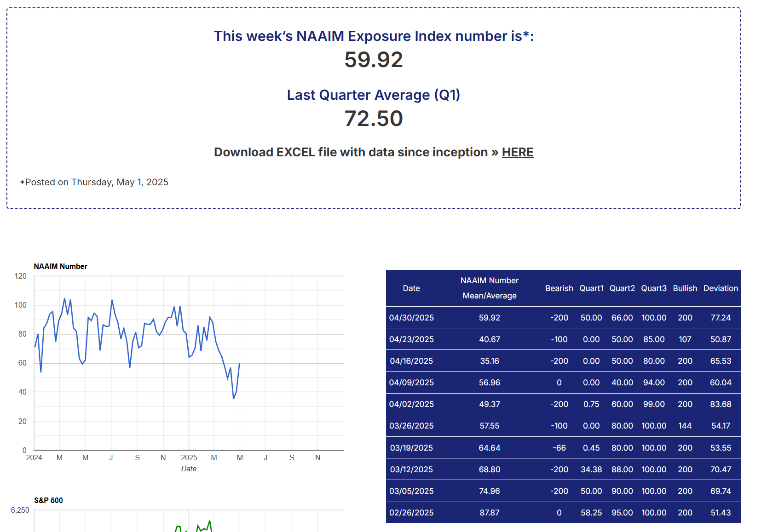
Task: Click the 2025 label on the chart axis
Action: tap(189, 458)
